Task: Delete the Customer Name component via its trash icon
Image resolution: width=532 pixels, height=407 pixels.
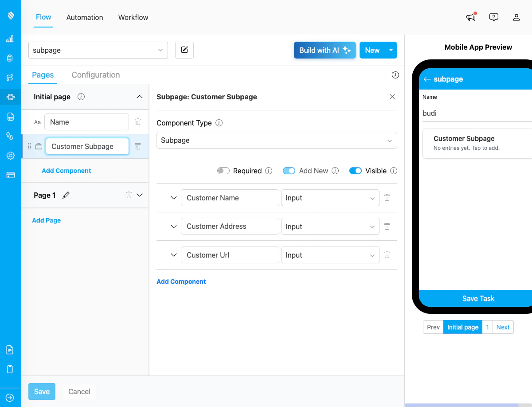Action: pos(387,198)
